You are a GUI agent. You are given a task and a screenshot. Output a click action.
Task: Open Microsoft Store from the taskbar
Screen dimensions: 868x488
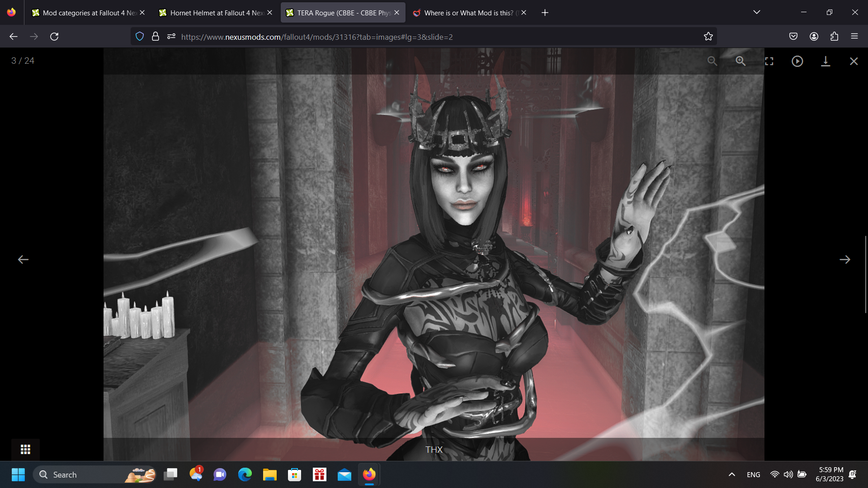(x=295, y=474)
